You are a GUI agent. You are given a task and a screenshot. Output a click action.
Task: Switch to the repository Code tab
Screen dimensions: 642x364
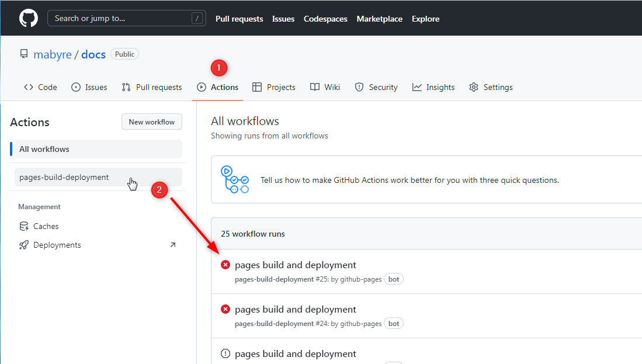pos(40,87)
